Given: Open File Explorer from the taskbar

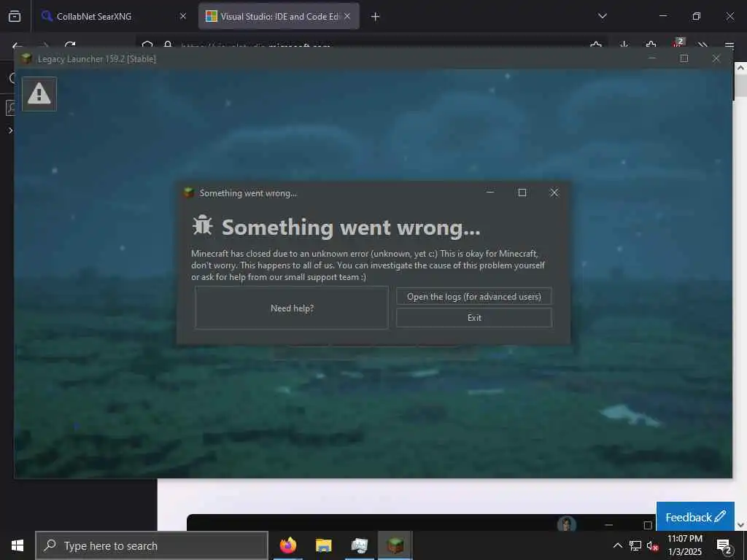Looking at the screenshot, I should coord(323,545).
